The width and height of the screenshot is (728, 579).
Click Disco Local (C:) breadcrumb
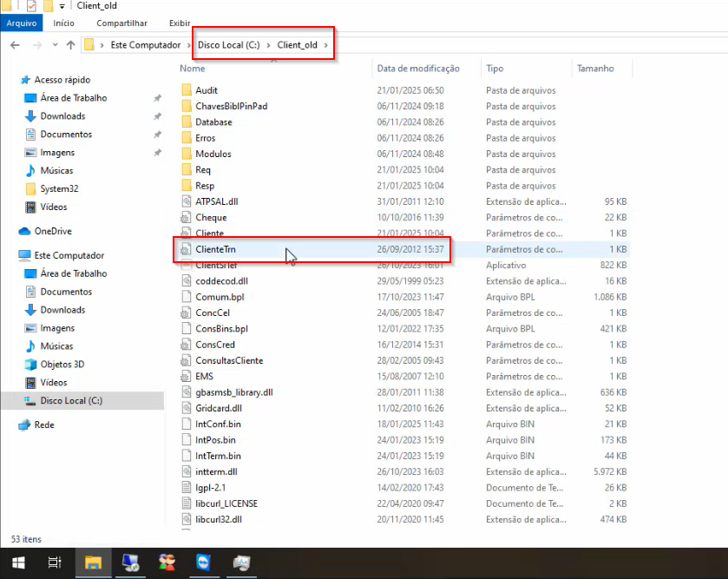[228, 45]
